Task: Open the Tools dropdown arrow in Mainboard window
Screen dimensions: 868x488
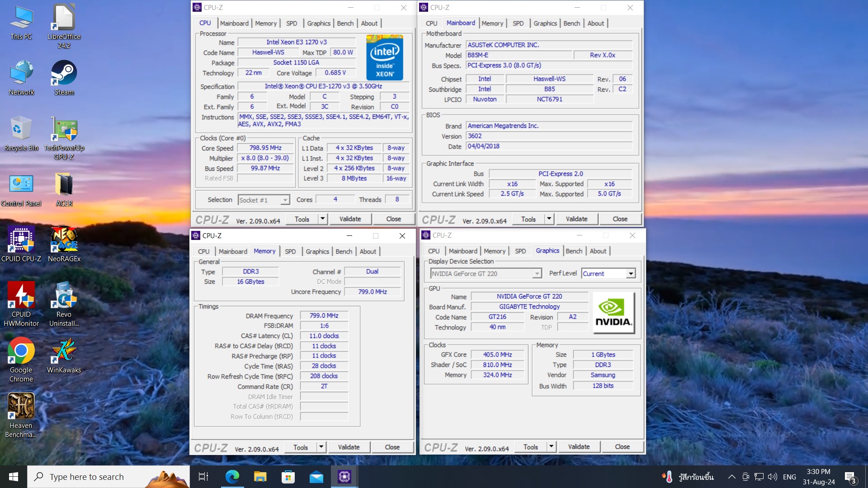Action: point(548,219)
